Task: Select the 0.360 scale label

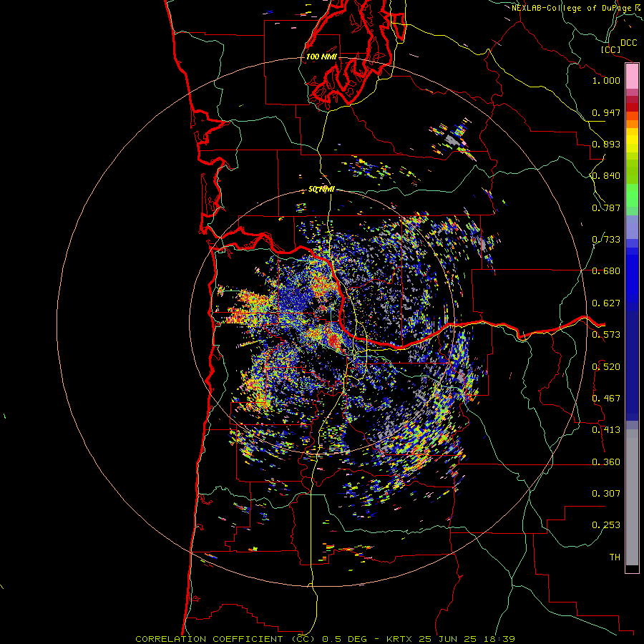Action: pos(606,462)
